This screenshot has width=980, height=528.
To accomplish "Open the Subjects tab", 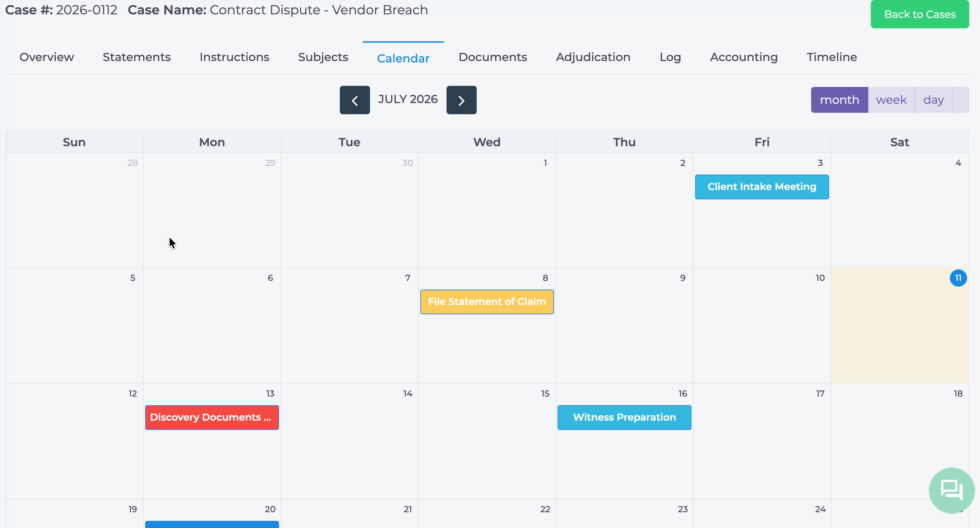I will coord(323,57).
